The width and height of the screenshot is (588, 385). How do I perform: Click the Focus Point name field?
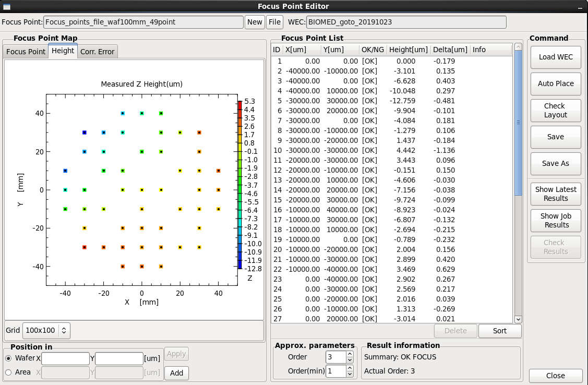click(143, 22)
